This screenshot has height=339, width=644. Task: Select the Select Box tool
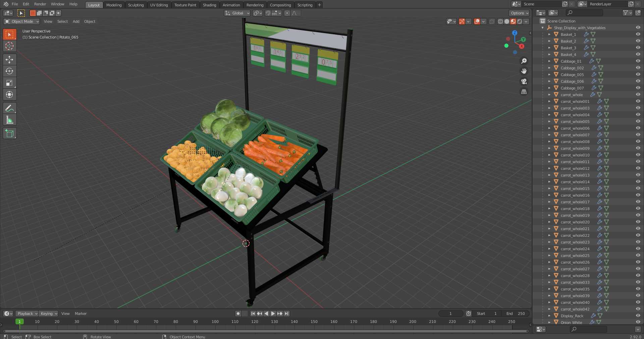[x=9, y=34]
